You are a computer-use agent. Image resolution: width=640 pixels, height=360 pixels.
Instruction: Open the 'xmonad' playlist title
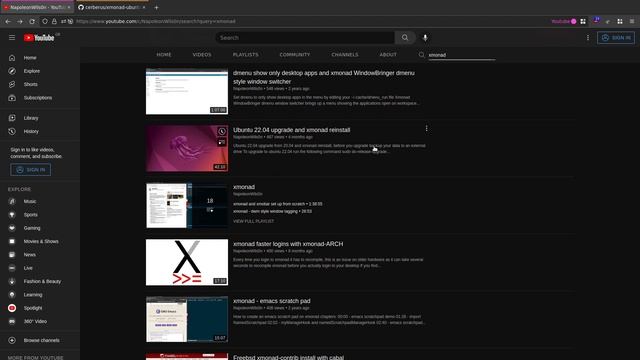244,187
